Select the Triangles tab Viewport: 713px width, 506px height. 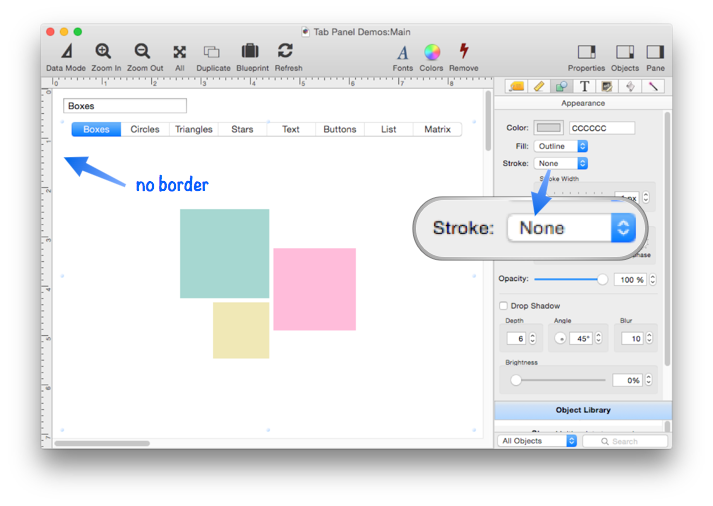click(x=194, y=129)
